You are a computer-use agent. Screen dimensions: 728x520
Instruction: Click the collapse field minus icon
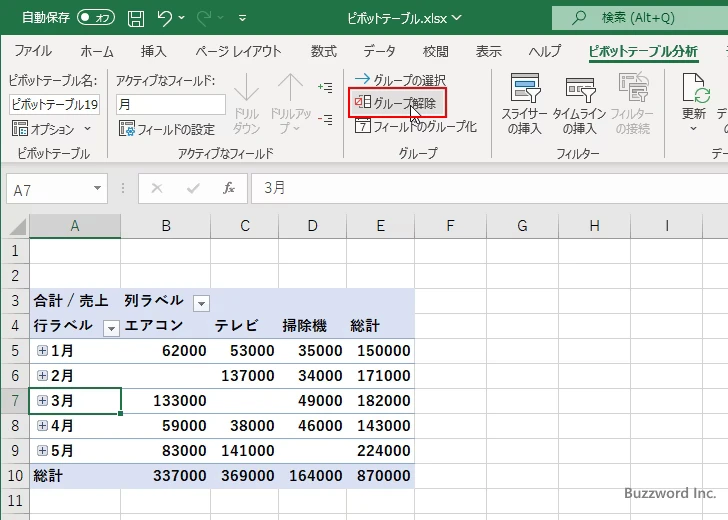pos(325,120)
